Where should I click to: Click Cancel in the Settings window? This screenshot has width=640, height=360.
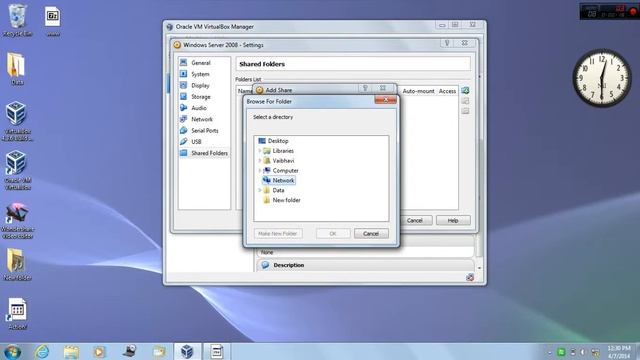[x=415, y=220]
